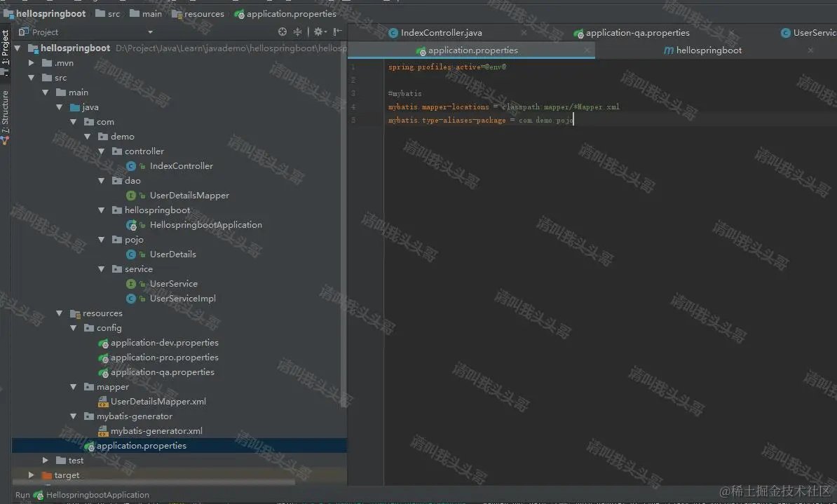
Task: Expand the .mvn folder
Action: pyautogui.click(x=30, y=62)
